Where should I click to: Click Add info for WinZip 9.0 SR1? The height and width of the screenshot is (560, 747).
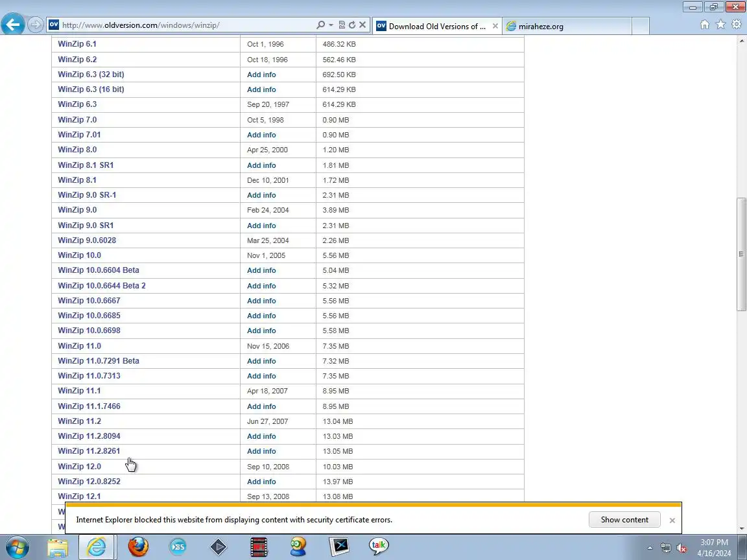tap(261, 226)
